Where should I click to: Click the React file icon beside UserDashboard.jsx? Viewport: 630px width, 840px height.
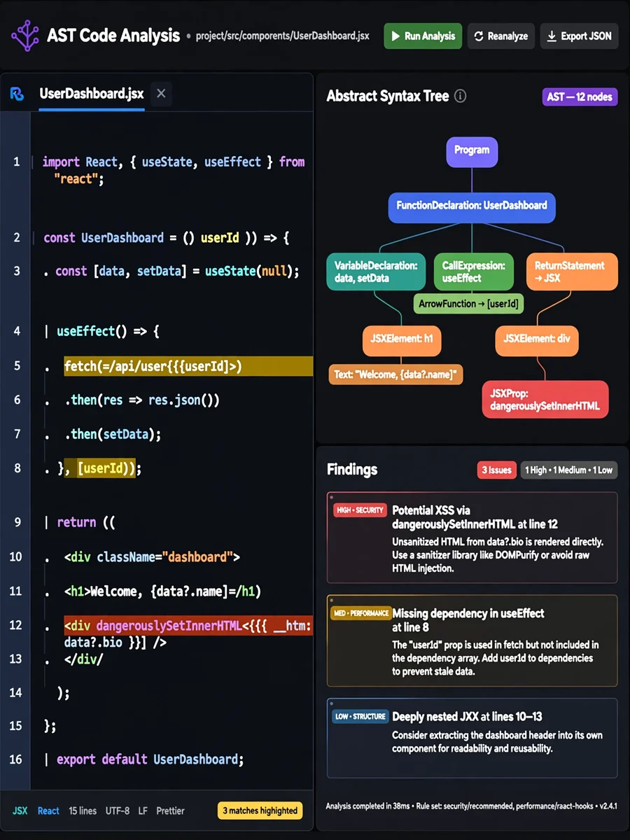[x=17, y=94]
